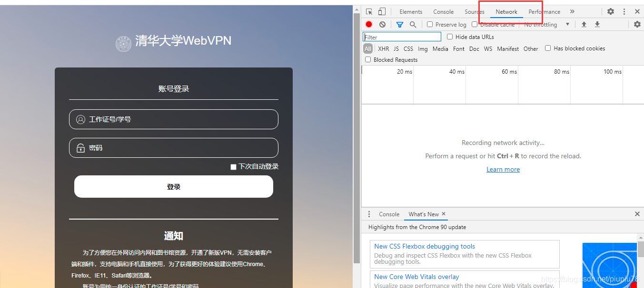Viewport: 644px width, 288px height.
Task: Enable the Disable cache checkbox
Action: click(x=475, y=24)
